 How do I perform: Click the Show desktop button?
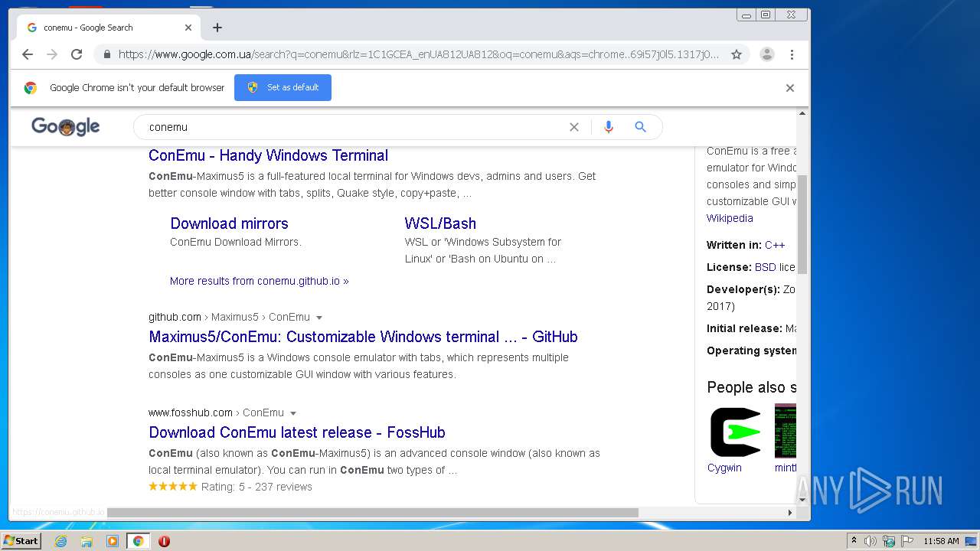pyautogui.click(x=972, y=541)
